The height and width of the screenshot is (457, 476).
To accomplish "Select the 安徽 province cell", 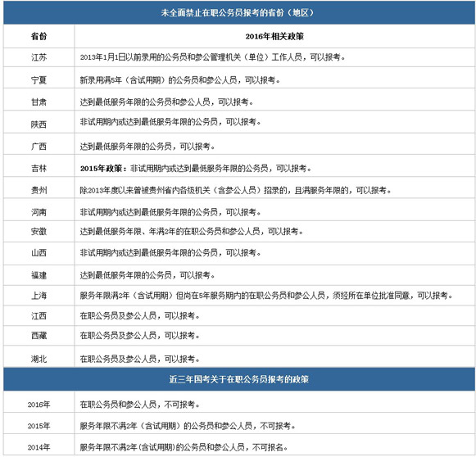I will click(39, 232).
